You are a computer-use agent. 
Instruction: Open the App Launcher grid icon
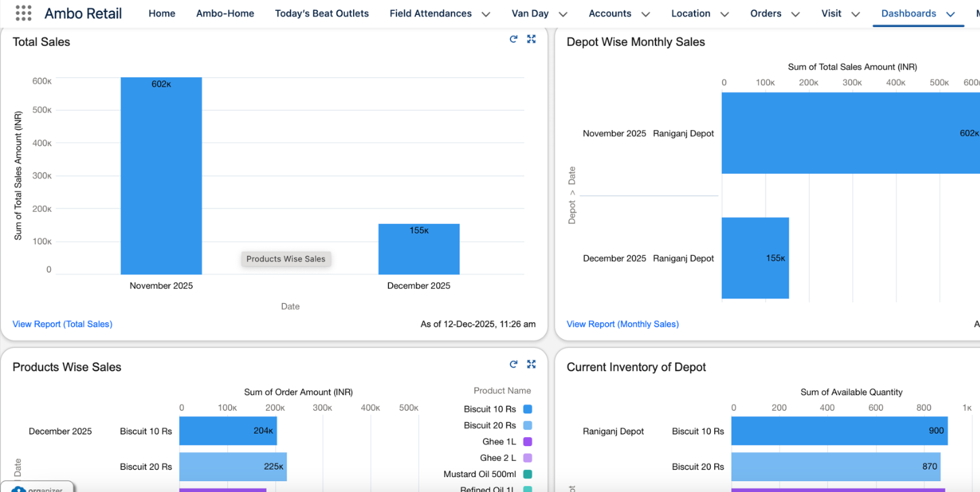pos(23,13)
